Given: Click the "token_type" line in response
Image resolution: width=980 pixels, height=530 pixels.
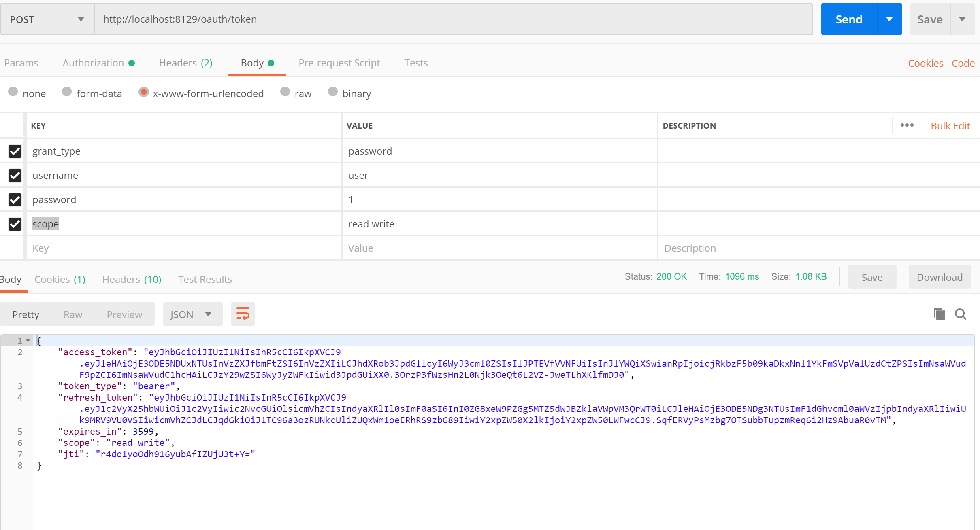Looking at the screenshot, I should tap(119, 386).
